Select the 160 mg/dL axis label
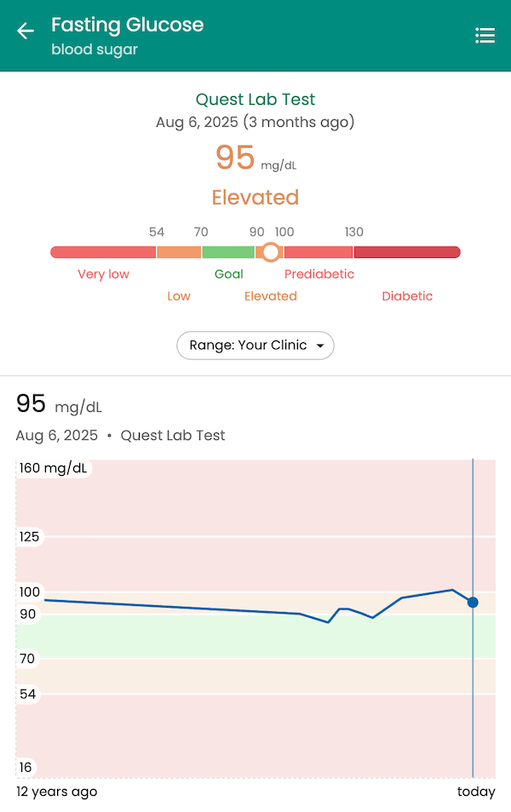511x812 pixels. [53, 467]
